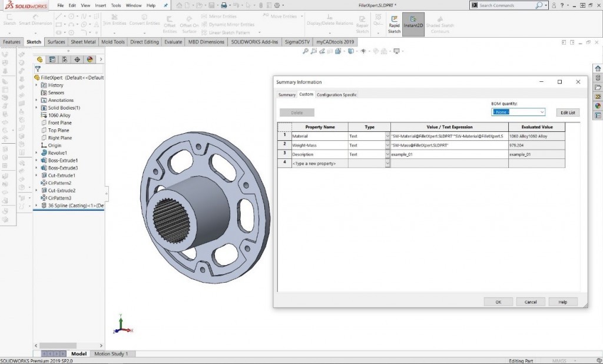Expand the Cut-Extrude2 feature
603x364 pixels.
pos(37,190)
